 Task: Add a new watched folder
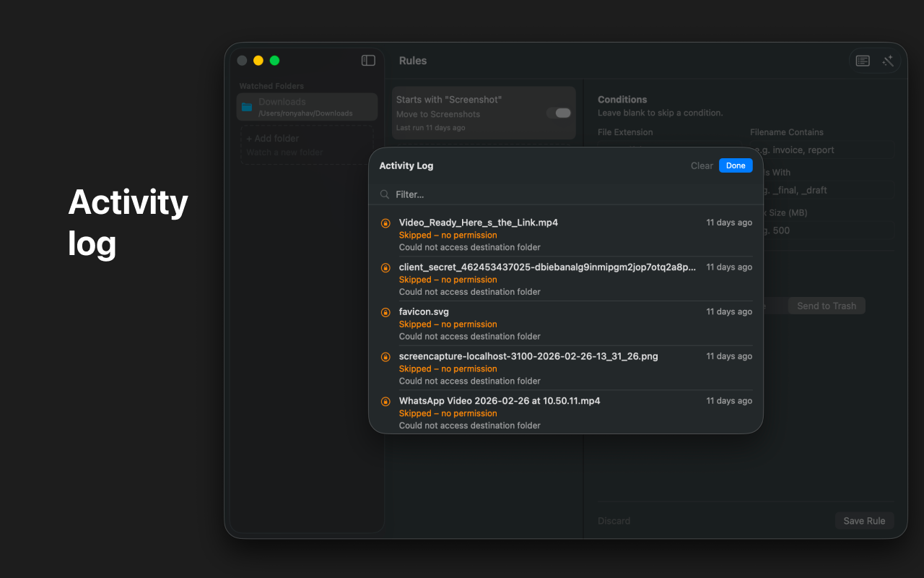(307, 145)
